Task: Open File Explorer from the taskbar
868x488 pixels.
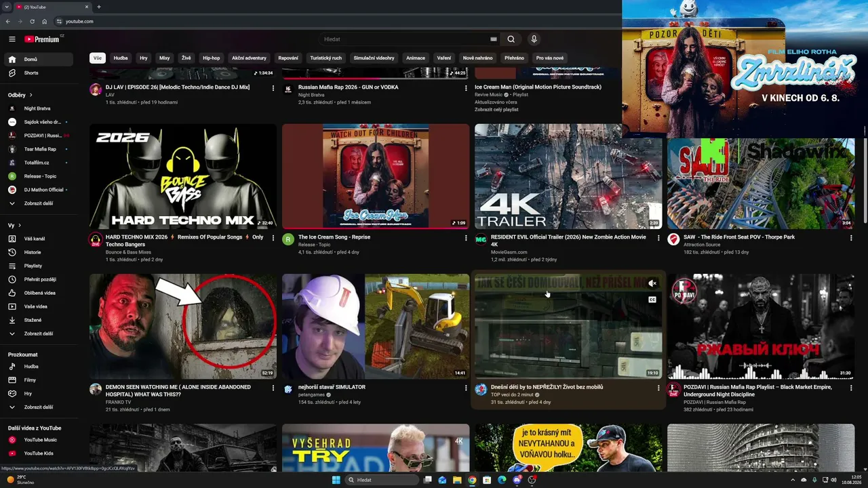Action: tap(457, 480)
